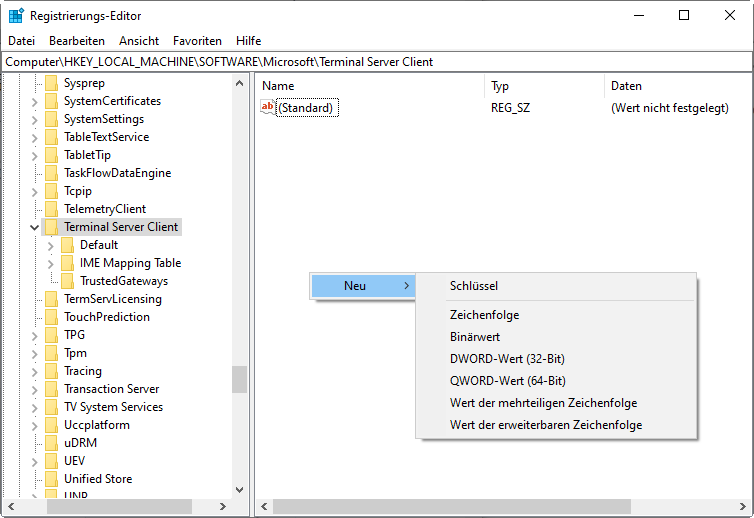Create a new Zeichenfolge value

tap(484, 315)
